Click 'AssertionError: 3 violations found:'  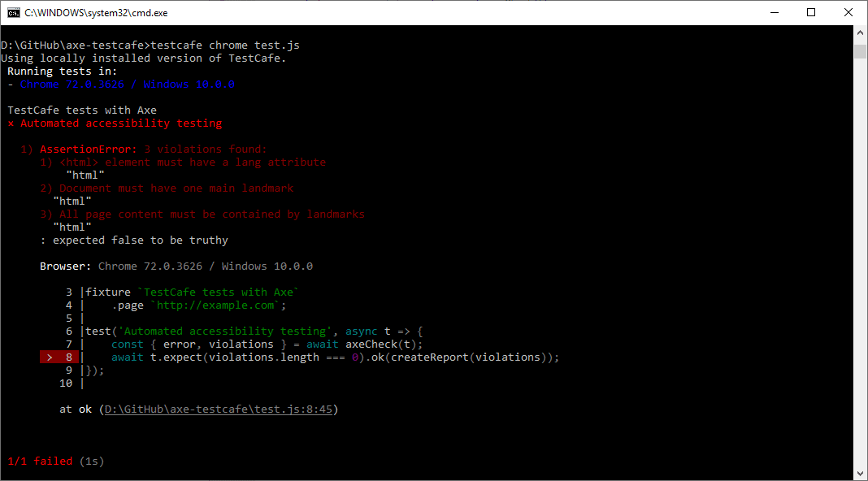point(154,149)
